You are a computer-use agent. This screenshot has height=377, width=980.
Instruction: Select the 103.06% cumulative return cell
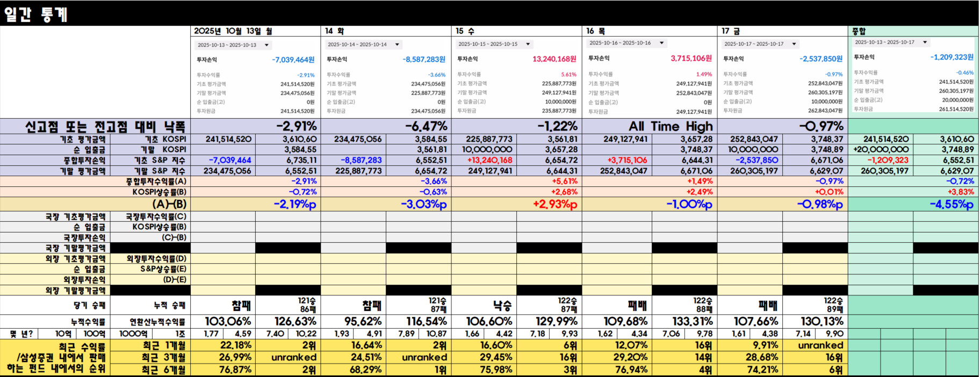pyautogui.click(x=223, y=322)
